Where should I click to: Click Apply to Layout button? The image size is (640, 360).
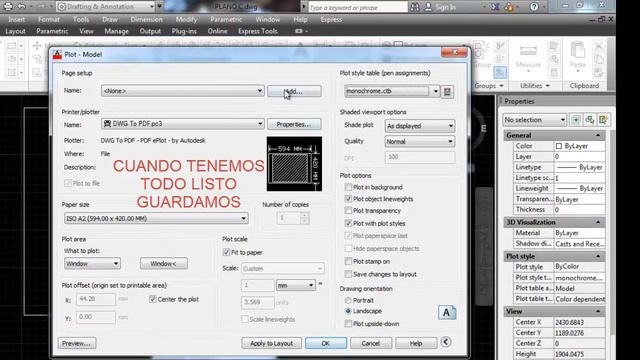271,343
